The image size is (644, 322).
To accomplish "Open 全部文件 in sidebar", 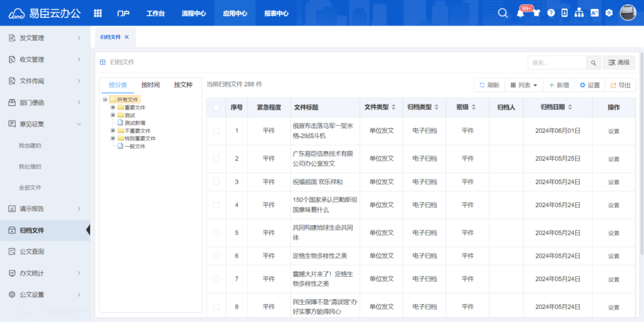I will pos(30,188).
